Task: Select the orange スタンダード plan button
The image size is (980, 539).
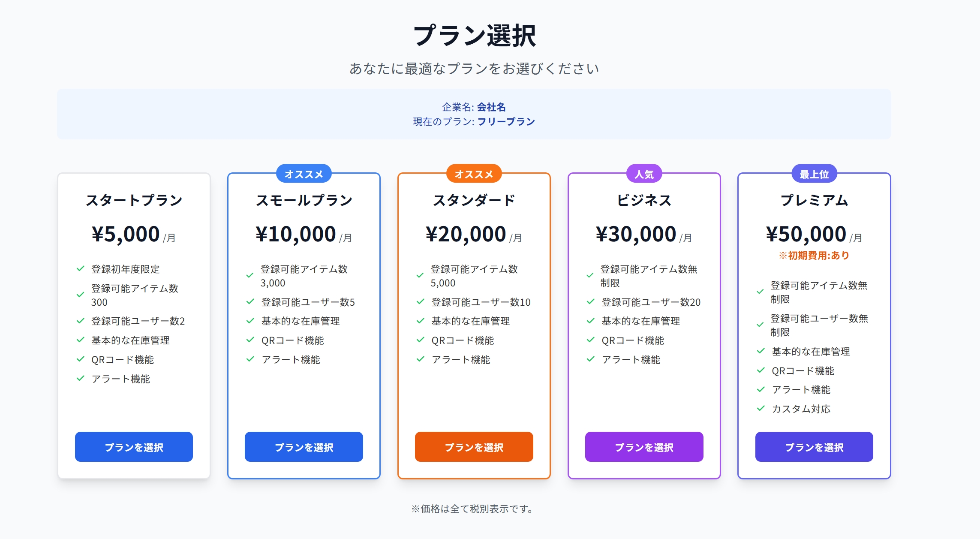Action: coord(474,447)
